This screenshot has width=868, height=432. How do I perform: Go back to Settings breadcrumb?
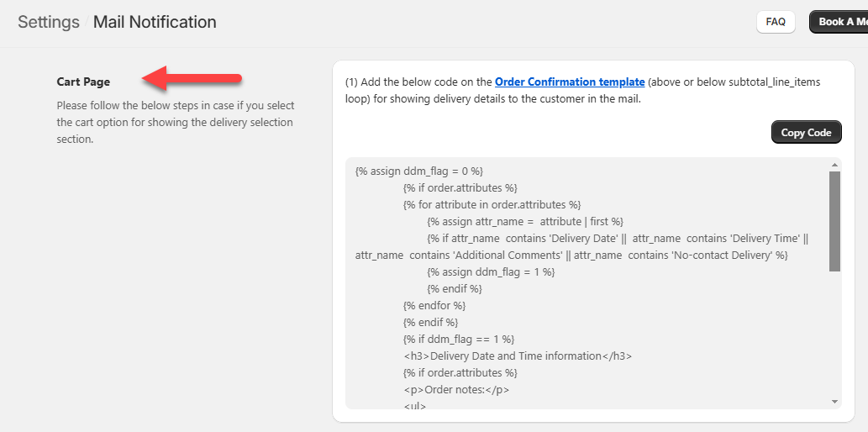(49, 22)
